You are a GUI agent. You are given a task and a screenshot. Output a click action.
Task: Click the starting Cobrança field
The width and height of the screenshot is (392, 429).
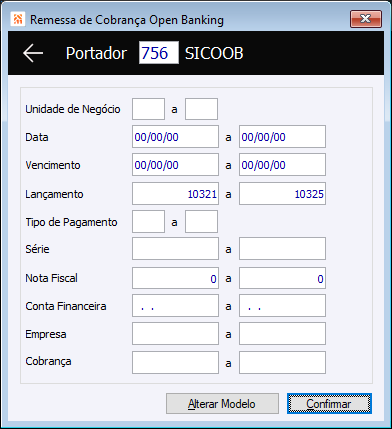click(175, 362)
